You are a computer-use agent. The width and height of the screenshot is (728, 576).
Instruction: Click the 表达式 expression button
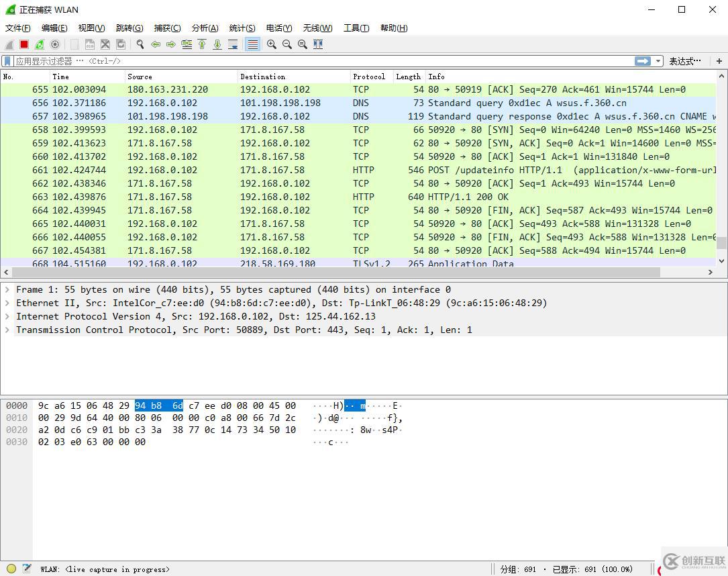685,61
